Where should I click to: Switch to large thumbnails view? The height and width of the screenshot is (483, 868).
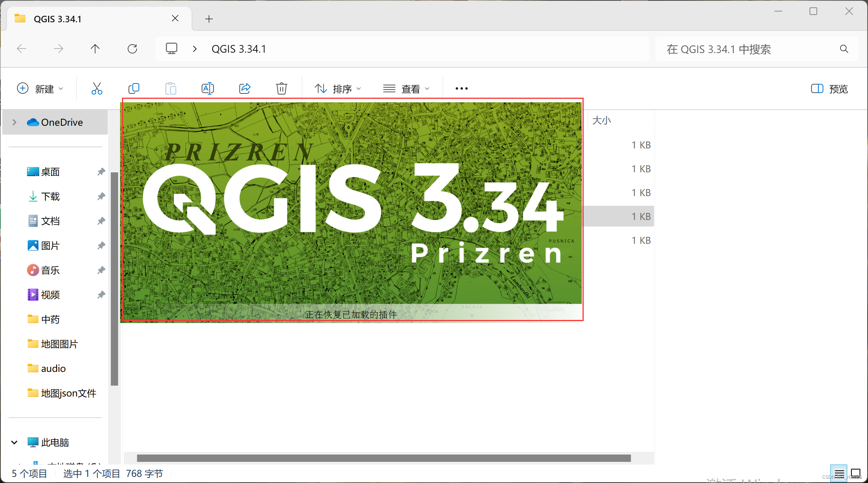[856, 473]
